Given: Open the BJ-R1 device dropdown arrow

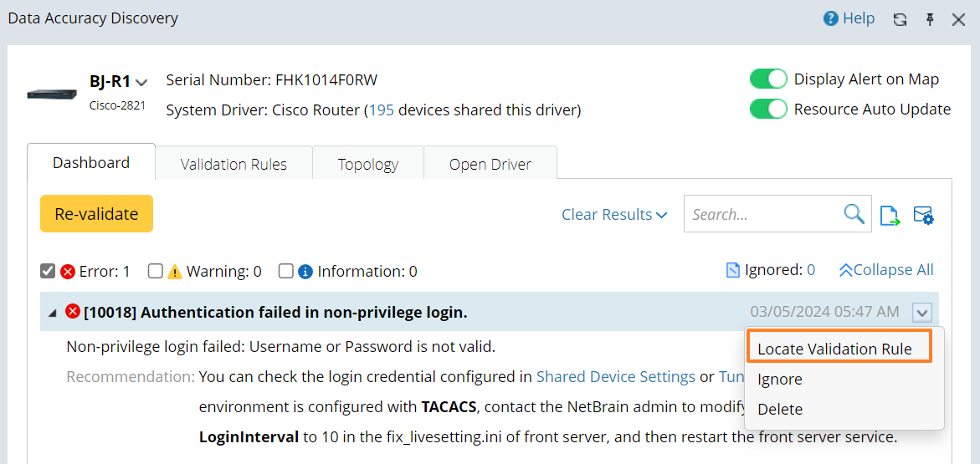Looking at the screenshot, I should click(141, 83).
